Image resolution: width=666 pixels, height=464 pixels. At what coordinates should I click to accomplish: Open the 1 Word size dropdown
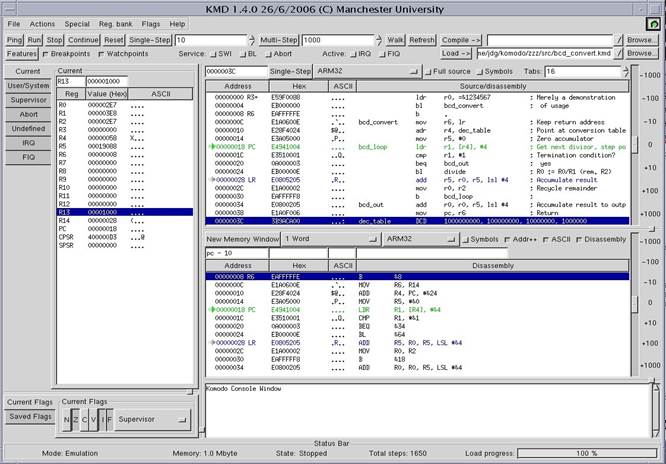pos(331,239)
